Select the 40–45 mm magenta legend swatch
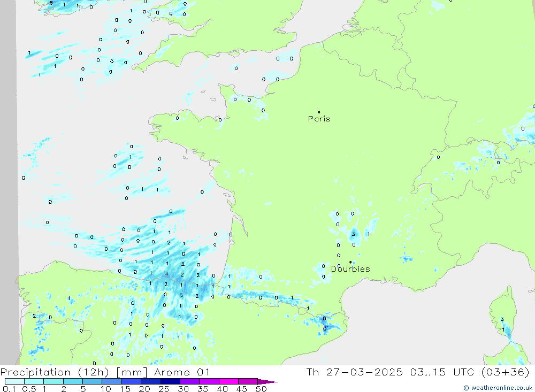This screenshot has height=392, width=535. click(x=228, y=381)
